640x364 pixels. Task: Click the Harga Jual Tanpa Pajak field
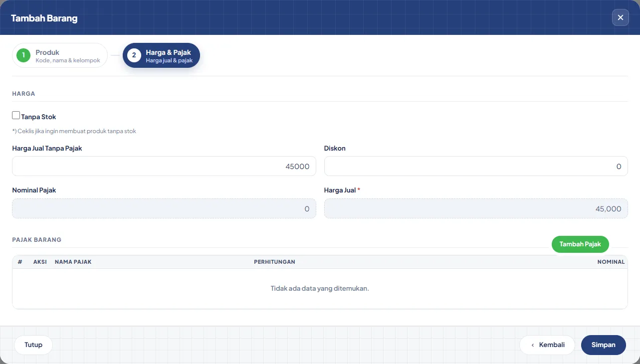pos(164,166)
